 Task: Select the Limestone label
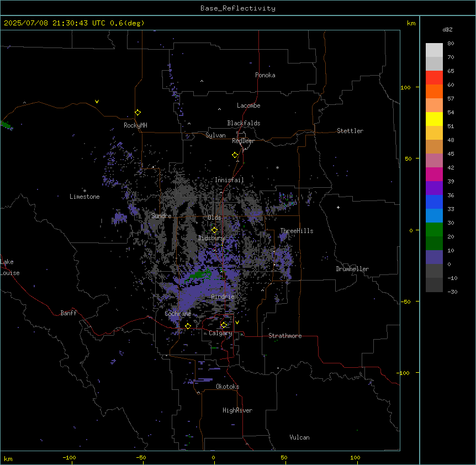[x=84, y=197]
